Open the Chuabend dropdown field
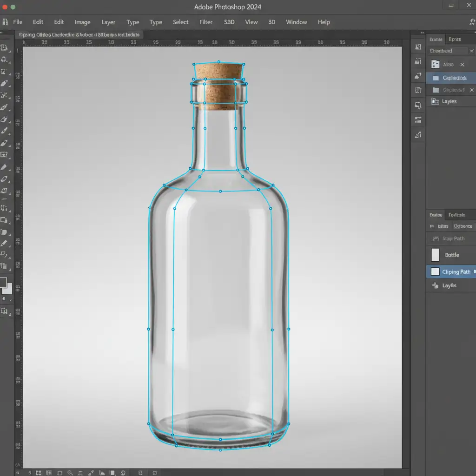The width and height of the screenshot is (476, 476). (x=447, y=51)
